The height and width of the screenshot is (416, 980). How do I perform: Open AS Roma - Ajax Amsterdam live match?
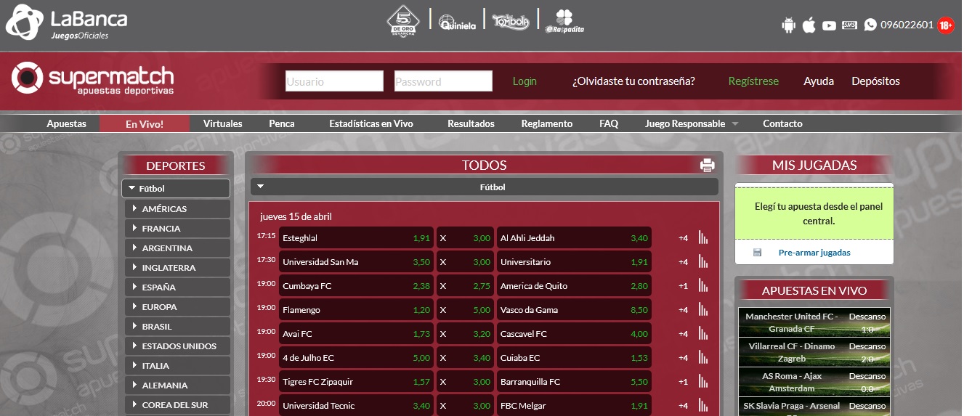coord(814,382)
